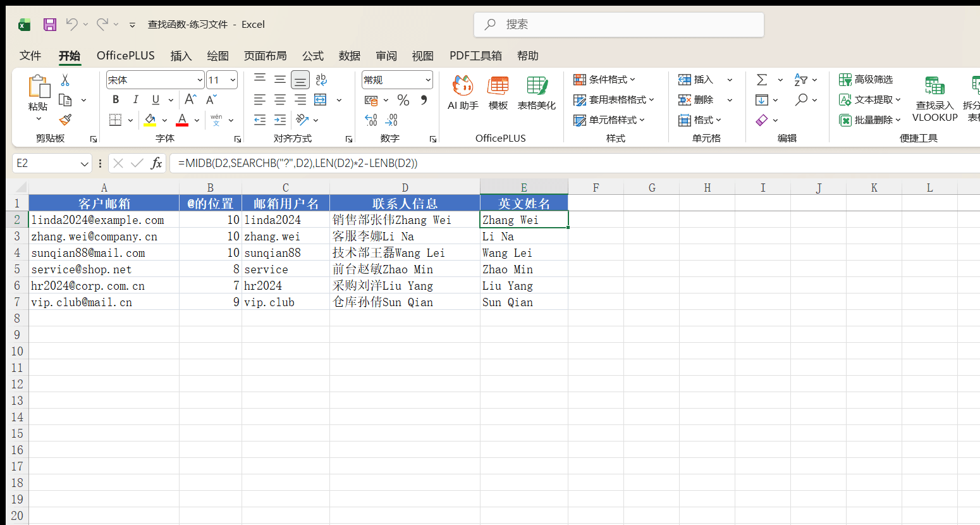The width and height of the screenshot is (980, 525).
Task: Expand the font name 宋体 dropdown
Action: [x=200, y=80]
